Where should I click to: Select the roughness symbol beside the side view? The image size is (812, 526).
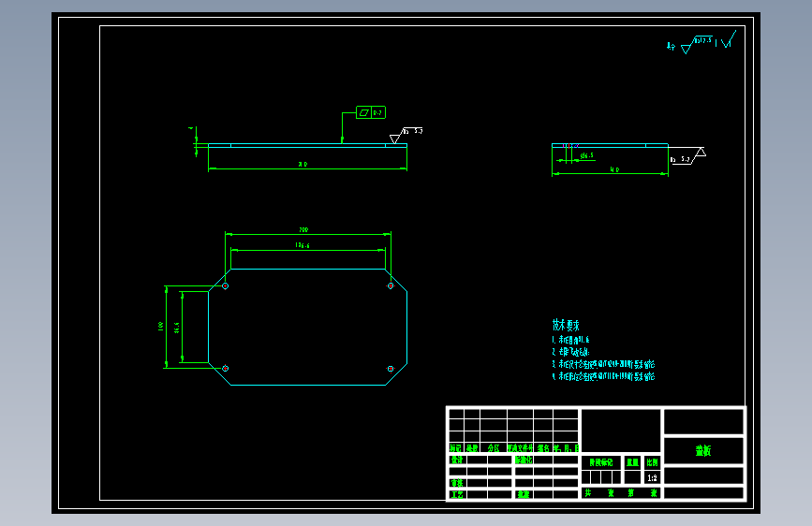coord(687,156)
